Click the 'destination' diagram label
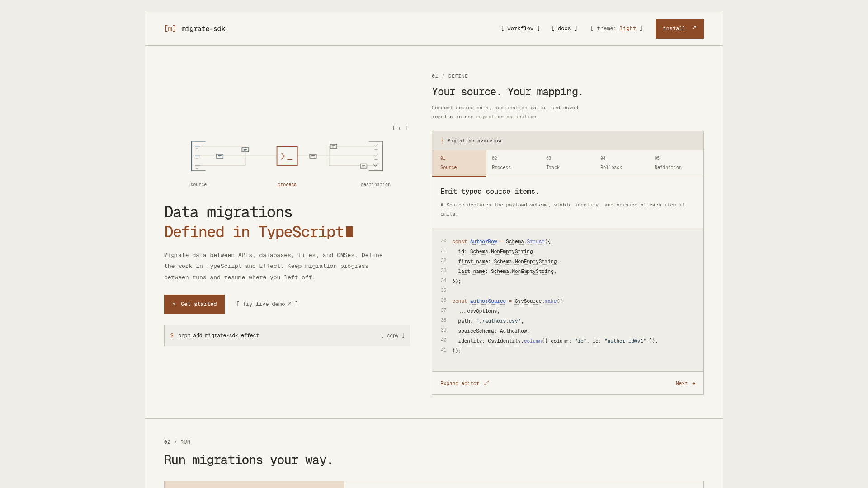 (376, 185)
